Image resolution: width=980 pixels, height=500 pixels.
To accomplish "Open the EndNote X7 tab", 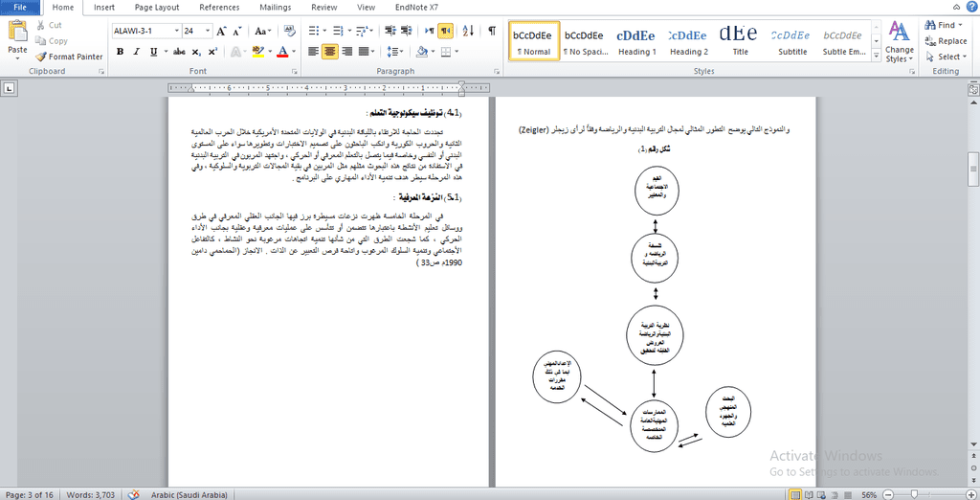I will [x=419, y=8].
